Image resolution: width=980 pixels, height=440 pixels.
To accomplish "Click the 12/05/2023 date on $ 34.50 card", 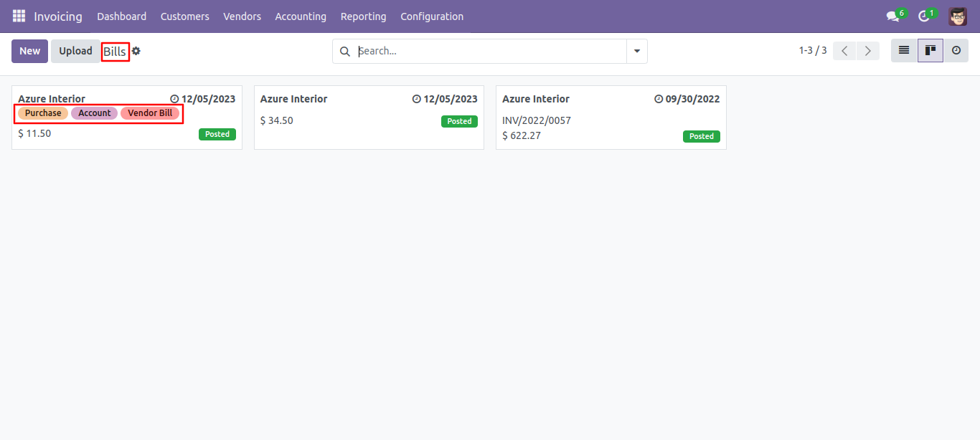I will coord(451,99).
